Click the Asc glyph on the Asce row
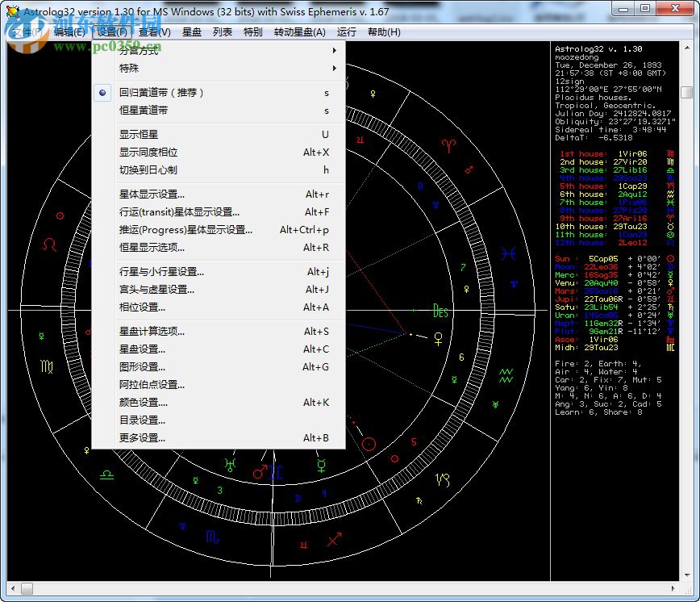The width and height of the screenshot is (700, 602). click(669, 340)
